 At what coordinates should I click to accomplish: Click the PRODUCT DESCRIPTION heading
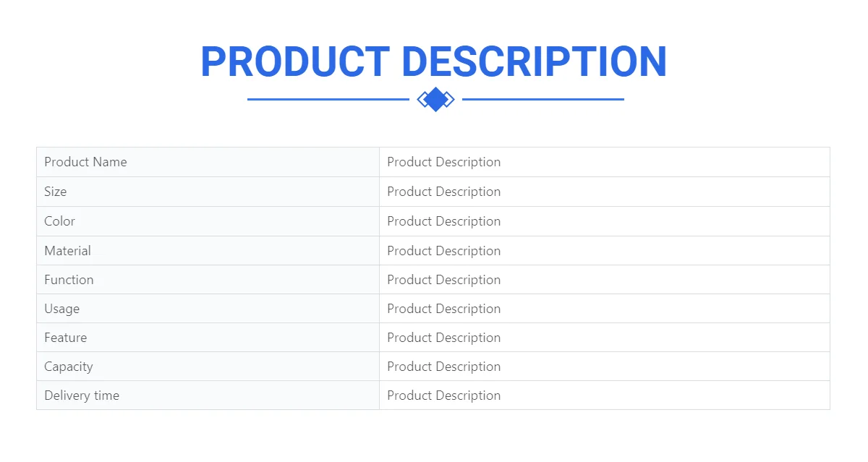pyautogui.click(x=433, y=62)
